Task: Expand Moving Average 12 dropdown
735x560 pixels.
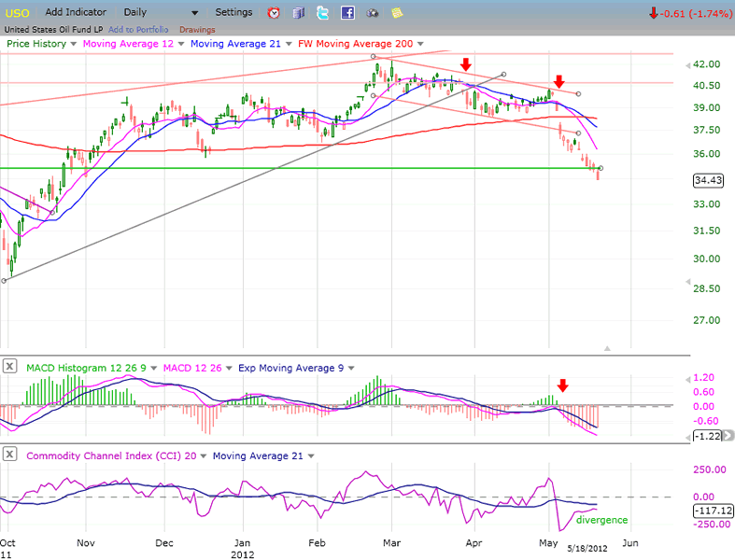Action: pos(183,44)
